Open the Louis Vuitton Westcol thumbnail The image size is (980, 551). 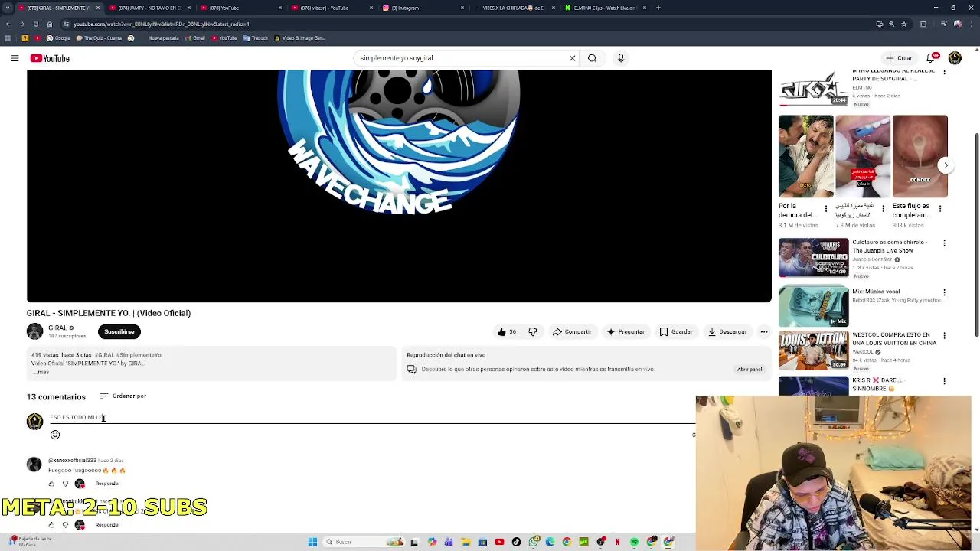click(814, 350)
